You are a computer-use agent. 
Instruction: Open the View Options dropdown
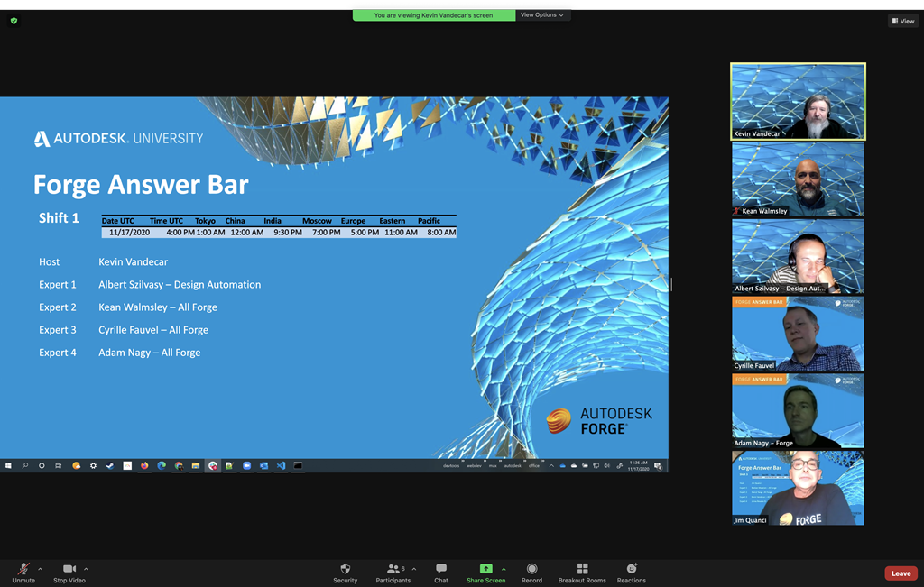[x=541, y=15]
